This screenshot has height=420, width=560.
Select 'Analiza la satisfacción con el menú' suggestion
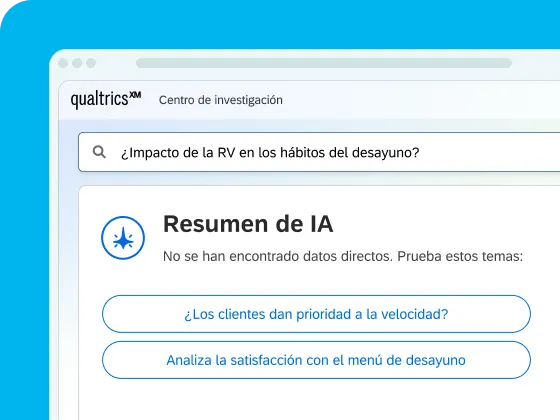click(316, 360)
